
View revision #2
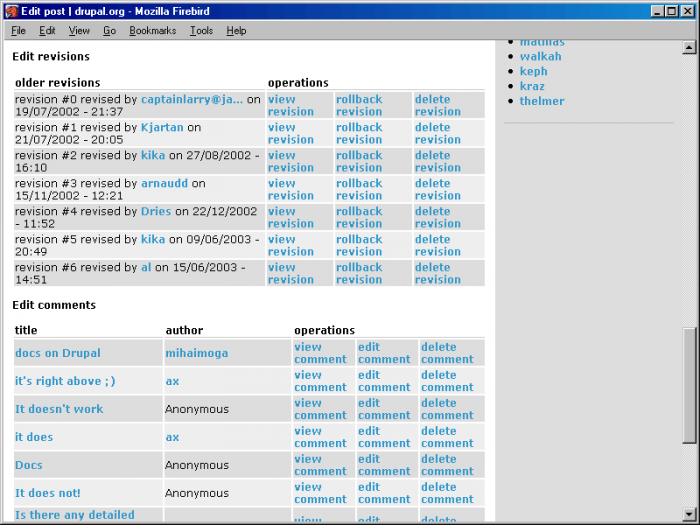pyautogui.click(x=291, y=162)
